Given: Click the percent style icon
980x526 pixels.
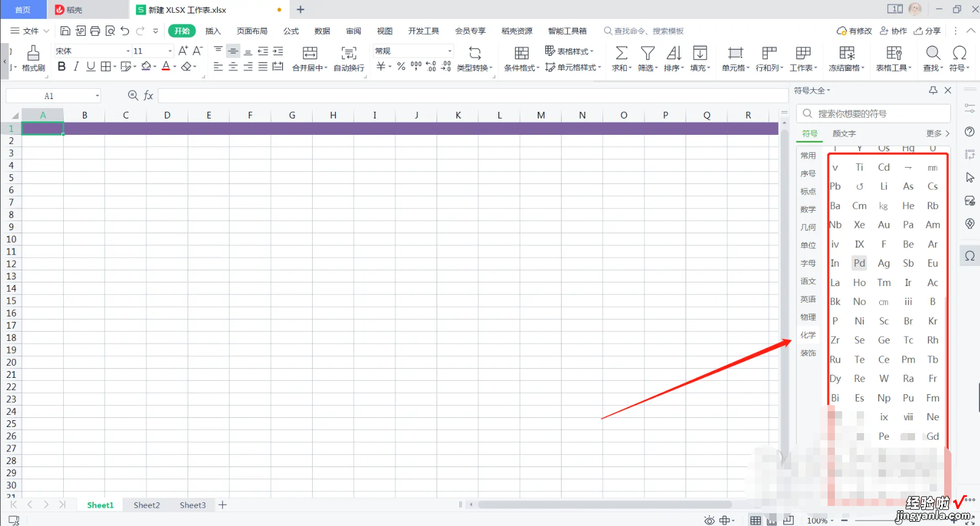Looking at the screenshot, I should [x=401, y=66].
